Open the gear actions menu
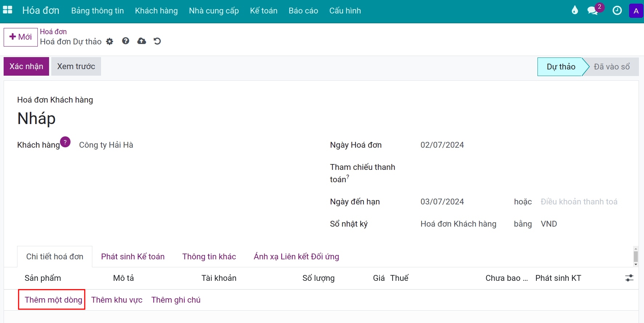Viewport: 644px width, 323px height. coord(110,41)
